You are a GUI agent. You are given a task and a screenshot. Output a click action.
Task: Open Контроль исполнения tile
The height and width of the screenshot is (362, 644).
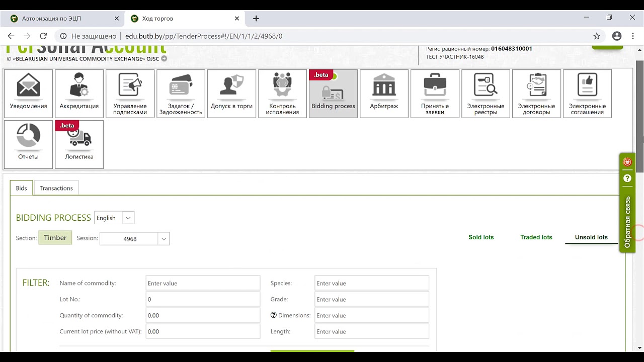(x=282, y=94)
